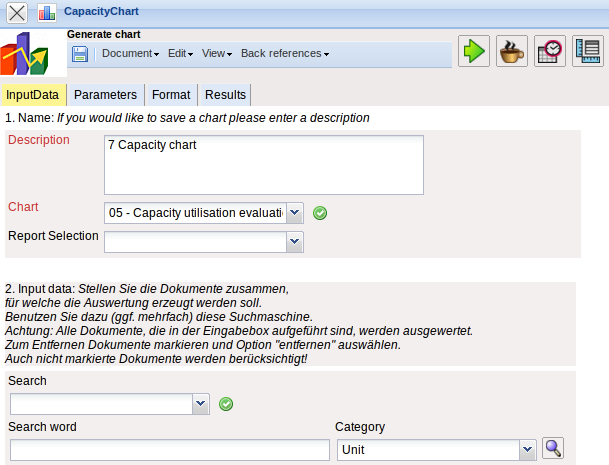Open the Category Unit dropdown
The height and width of the screenshot is (465, 609).
tap(527, 450)
